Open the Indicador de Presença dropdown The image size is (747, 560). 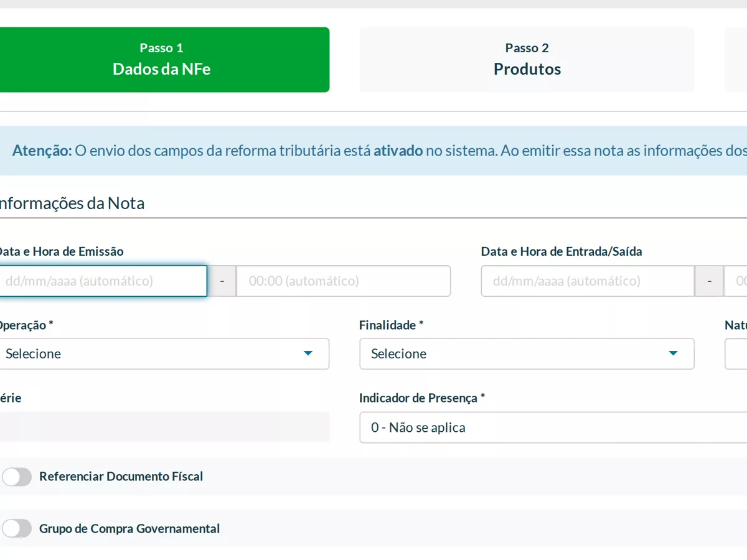(553, 427)
